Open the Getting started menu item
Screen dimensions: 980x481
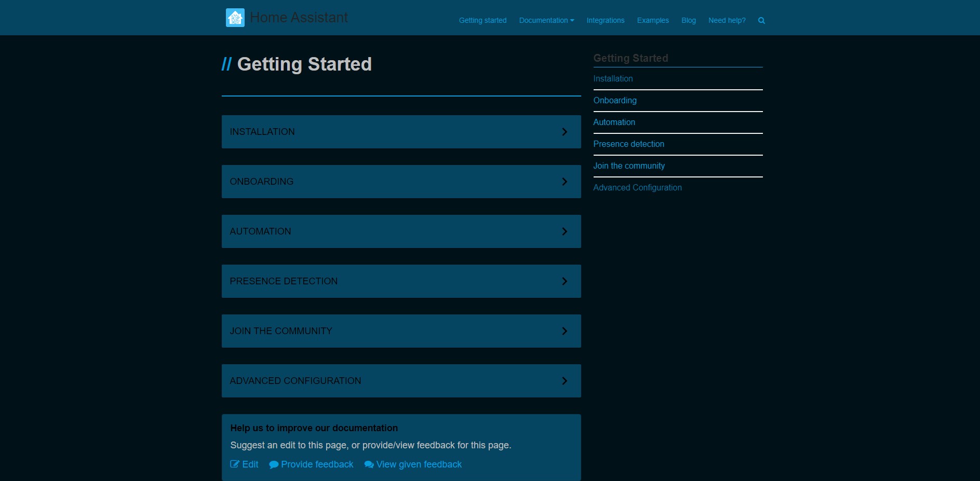point(482,20)
